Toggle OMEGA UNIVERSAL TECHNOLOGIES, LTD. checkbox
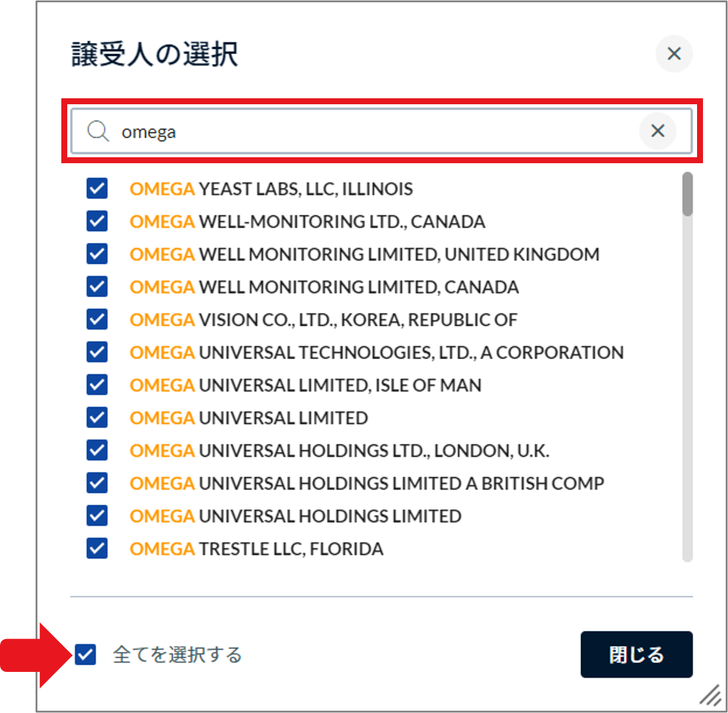This screenshot has width=728, height=713. tap(97, 352)
